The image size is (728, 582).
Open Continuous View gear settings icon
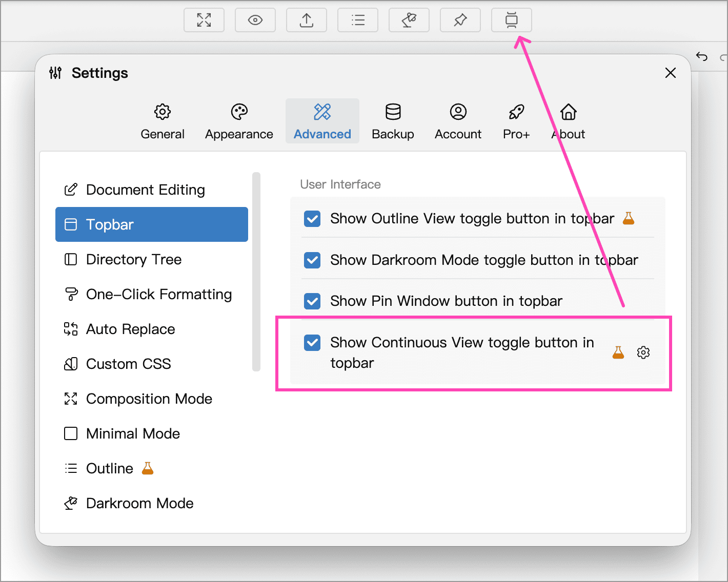tap(643, 352)
